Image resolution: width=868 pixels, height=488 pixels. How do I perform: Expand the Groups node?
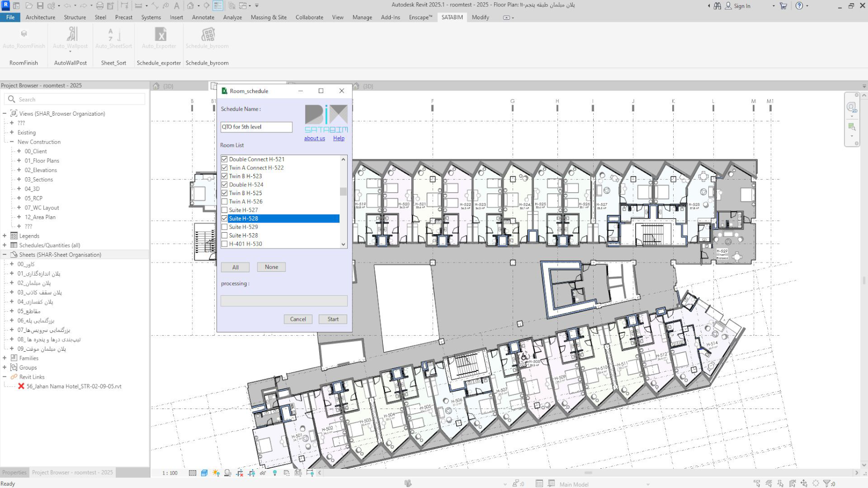click(4, 367)
